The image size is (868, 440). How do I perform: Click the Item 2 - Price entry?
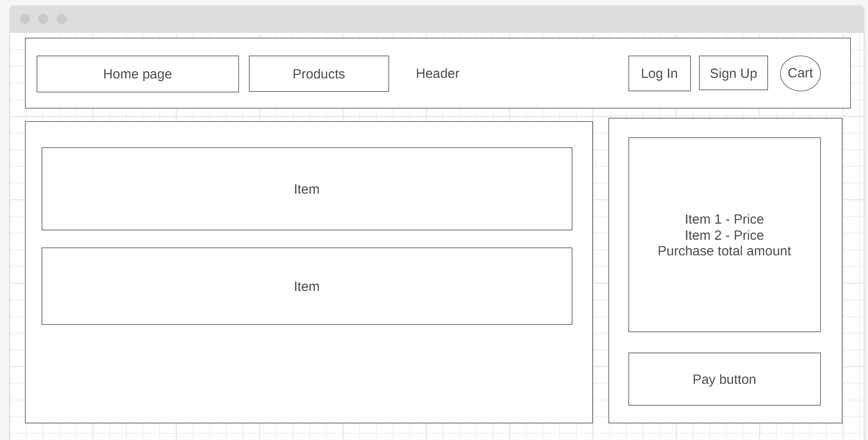pyautogui.click(x=724, y=235)
